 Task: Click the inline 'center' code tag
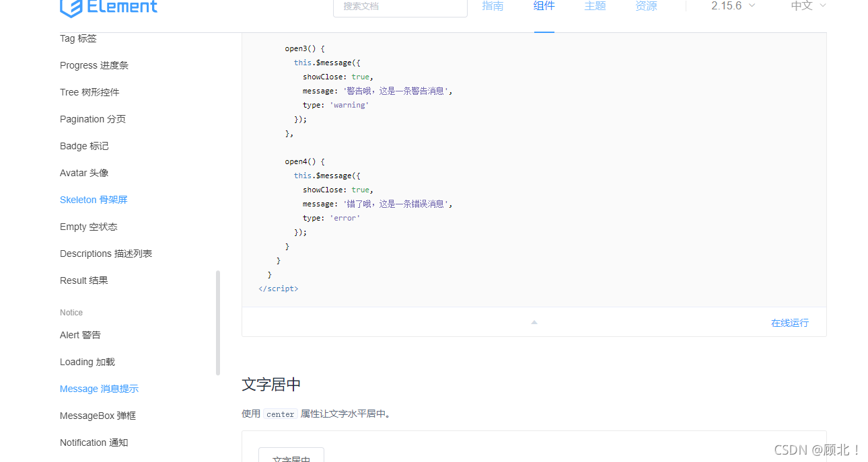(x=281, y=414)
